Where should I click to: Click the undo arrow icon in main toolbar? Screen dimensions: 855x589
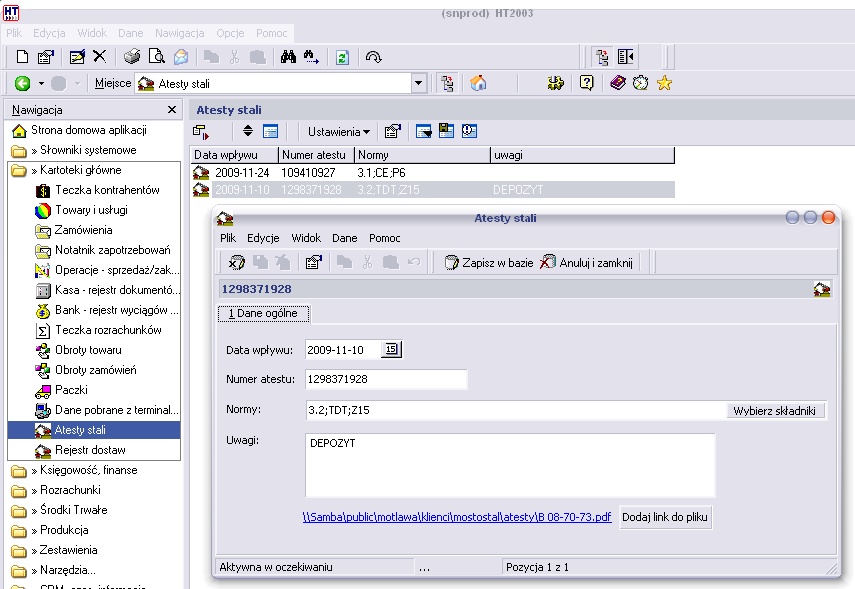[x=374, y=57]
